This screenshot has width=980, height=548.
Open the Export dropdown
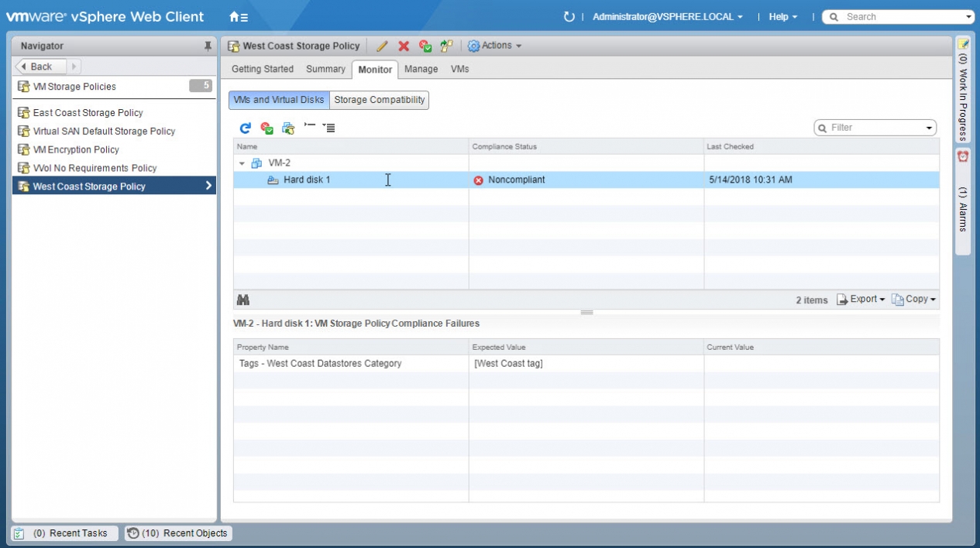861,300
